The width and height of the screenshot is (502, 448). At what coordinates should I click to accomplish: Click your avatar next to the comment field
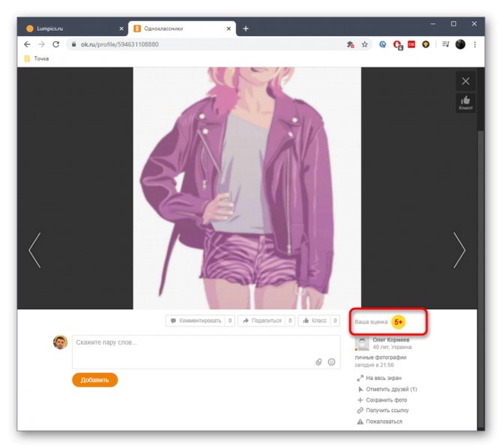pos(61,342)
